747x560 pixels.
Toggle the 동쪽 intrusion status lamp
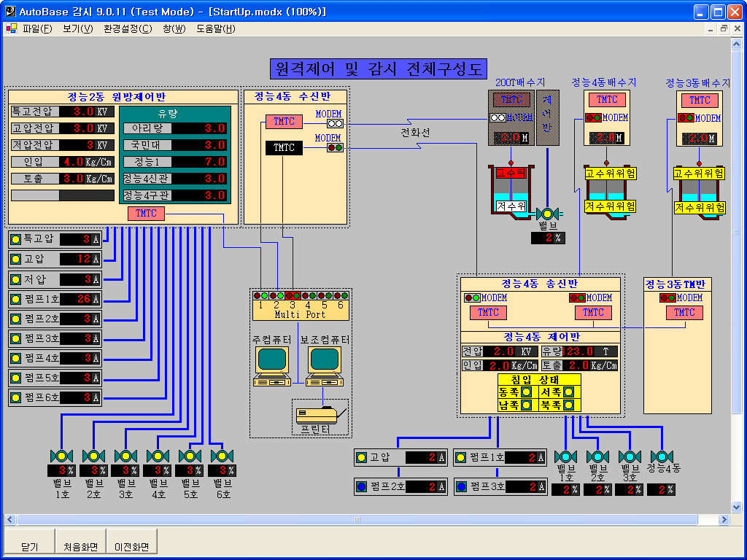[526, 392]
